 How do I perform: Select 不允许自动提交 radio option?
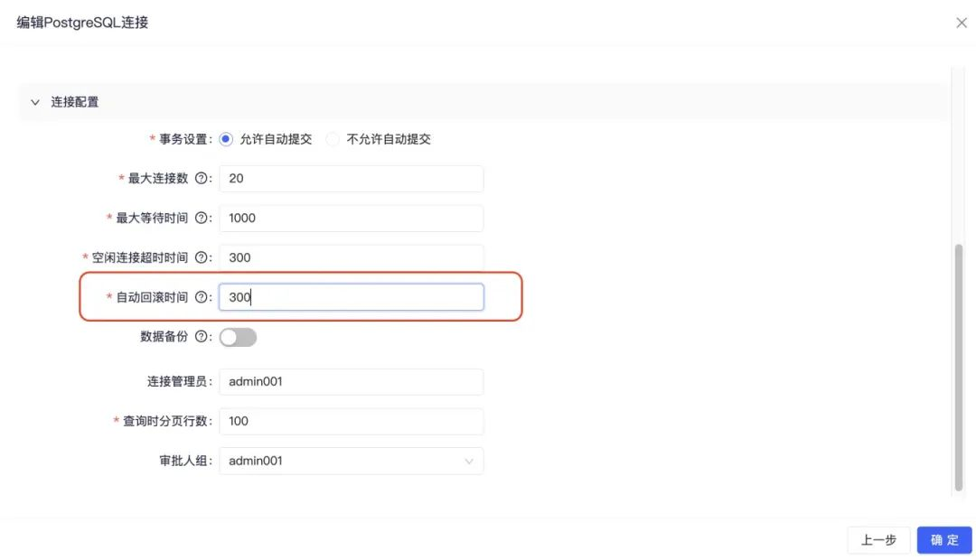coord(333,139)
